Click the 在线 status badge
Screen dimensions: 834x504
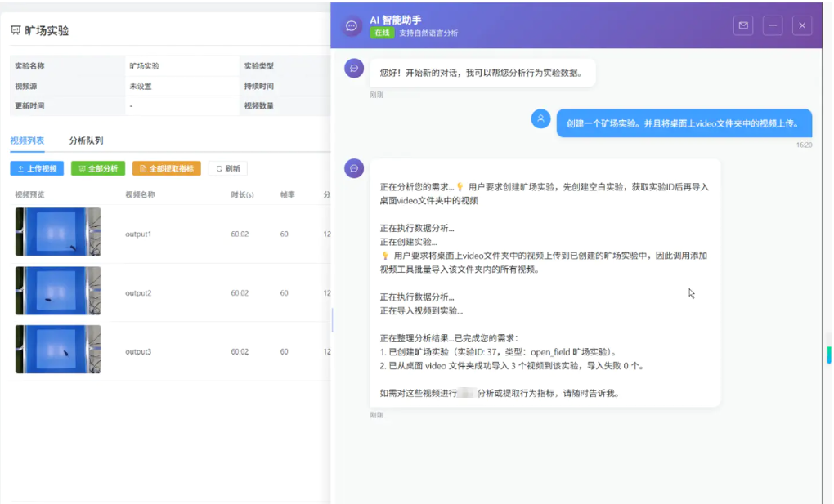pyautogui.click(x=381, y=33)
